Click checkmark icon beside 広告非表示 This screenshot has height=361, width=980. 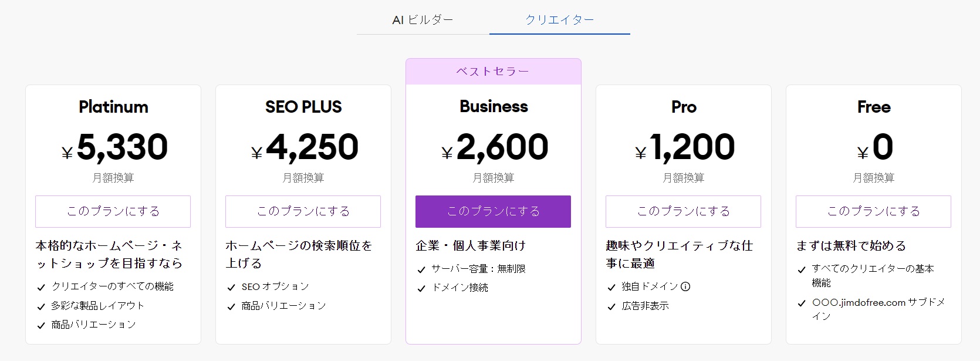pyautogui.click(x=611, y=306)
